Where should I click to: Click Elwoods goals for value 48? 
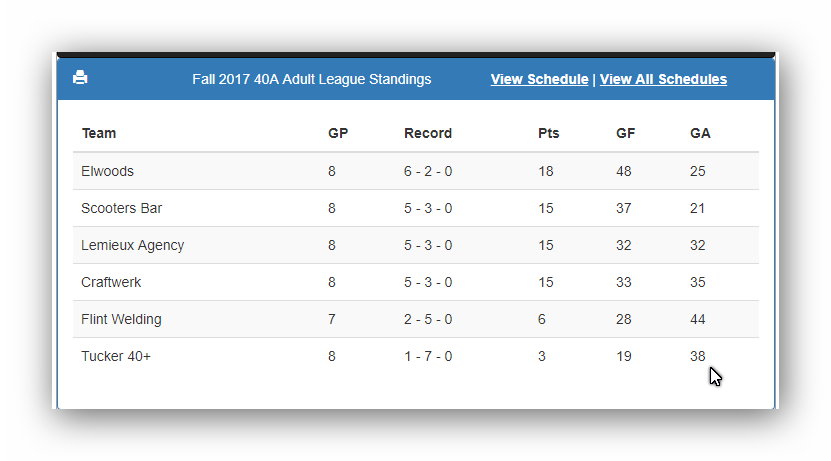pyautogui.click(x=624, y=171)
